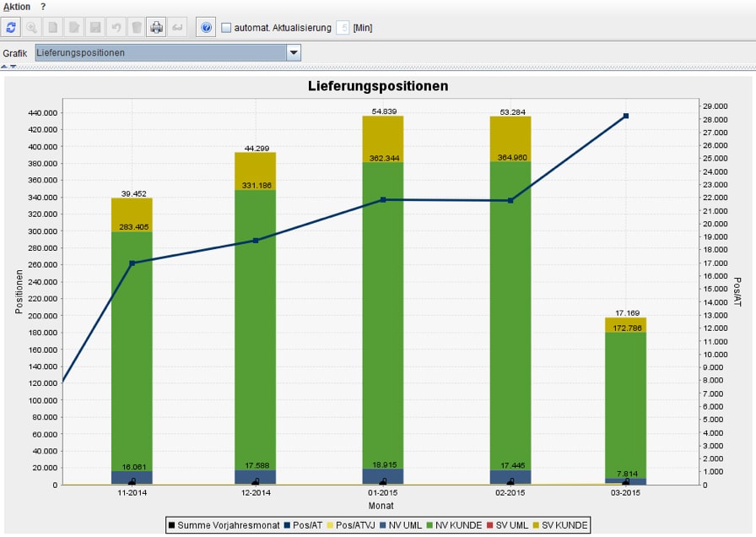Click the 01-2015 month axis label
Screen dimensions: 756x537
383,492
